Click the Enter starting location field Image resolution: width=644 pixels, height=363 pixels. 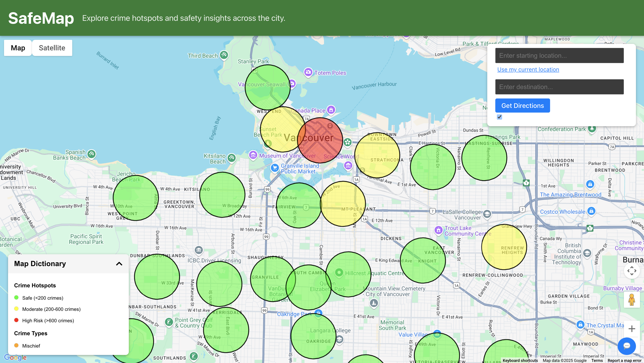pos(559,56)
